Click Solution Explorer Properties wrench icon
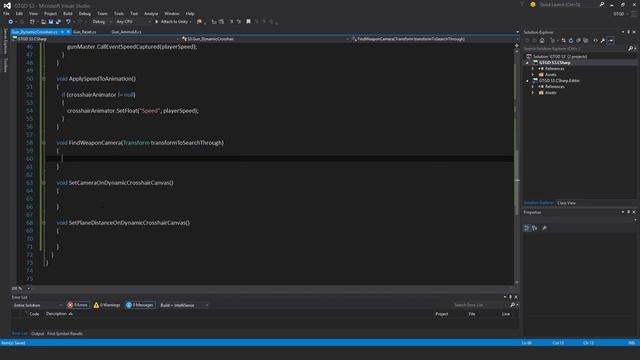The width and height of the screenshot is (640, 360). [x=603, y=40]
